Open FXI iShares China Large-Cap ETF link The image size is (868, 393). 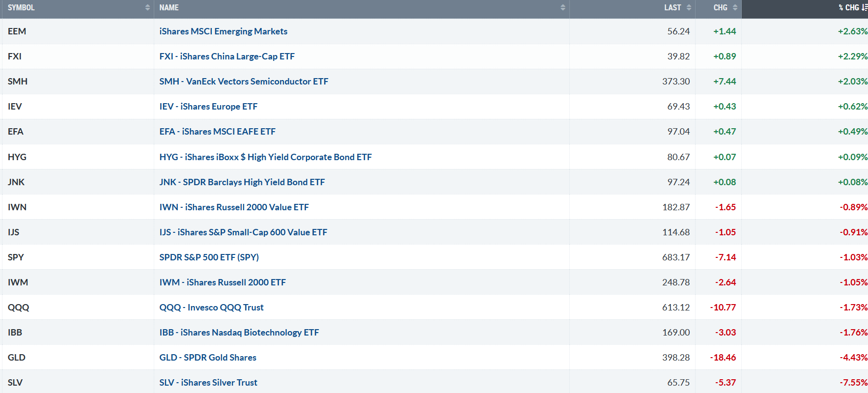coord(226,56)
